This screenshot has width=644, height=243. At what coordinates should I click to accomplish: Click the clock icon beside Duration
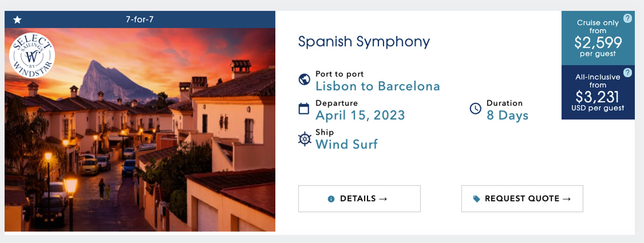pyautogui.click(x=476, y=108)
